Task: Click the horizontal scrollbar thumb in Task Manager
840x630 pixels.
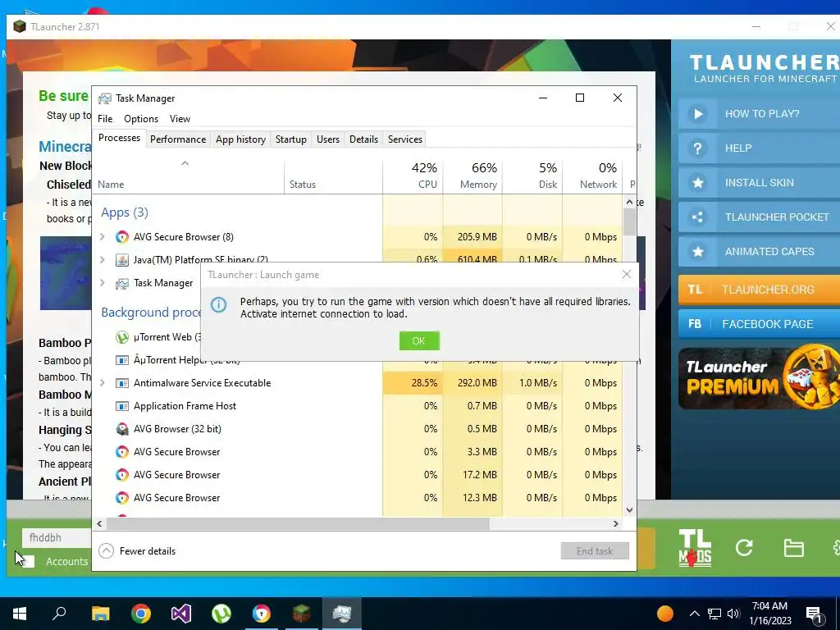Action: coord(298,523)
